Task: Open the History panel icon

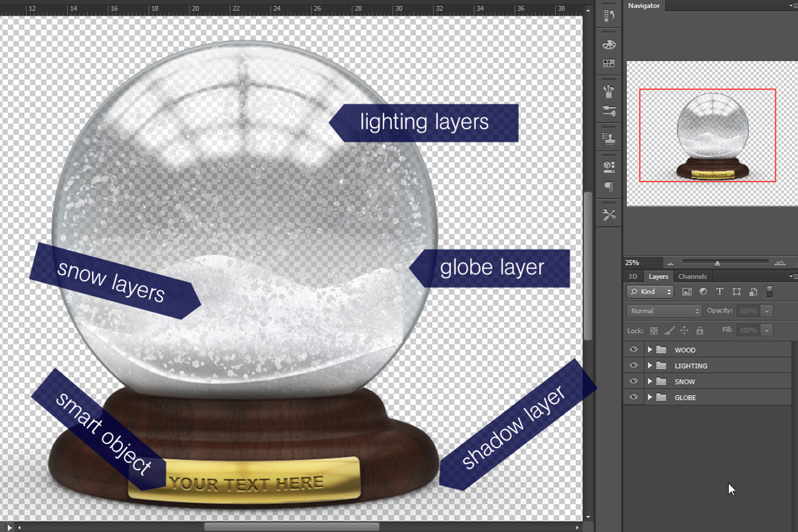Action: pyautogui.click(x=608, y=16)
